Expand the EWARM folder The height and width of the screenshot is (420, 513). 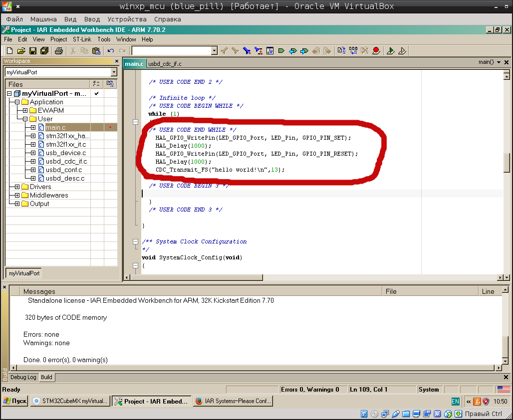click(25, 111)
